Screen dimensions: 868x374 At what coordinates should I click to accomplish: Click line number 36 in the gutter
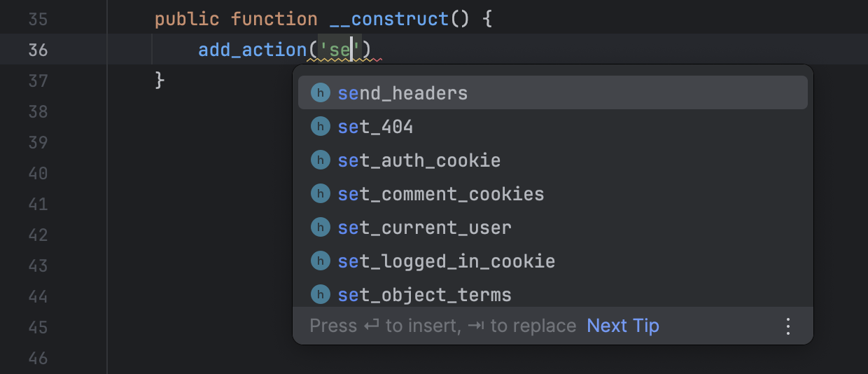tap(38, 50)
